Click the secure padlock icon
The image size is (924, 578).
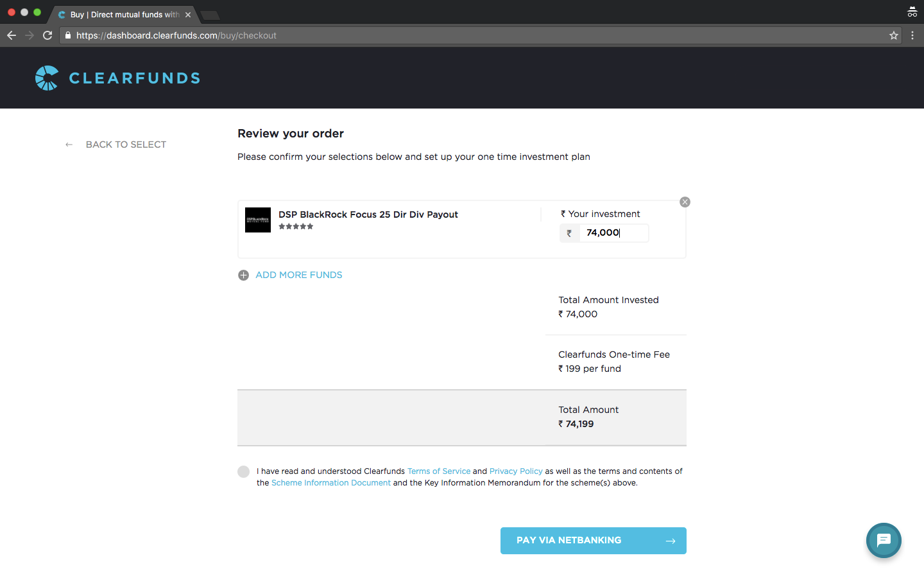[x=68, y=35]
